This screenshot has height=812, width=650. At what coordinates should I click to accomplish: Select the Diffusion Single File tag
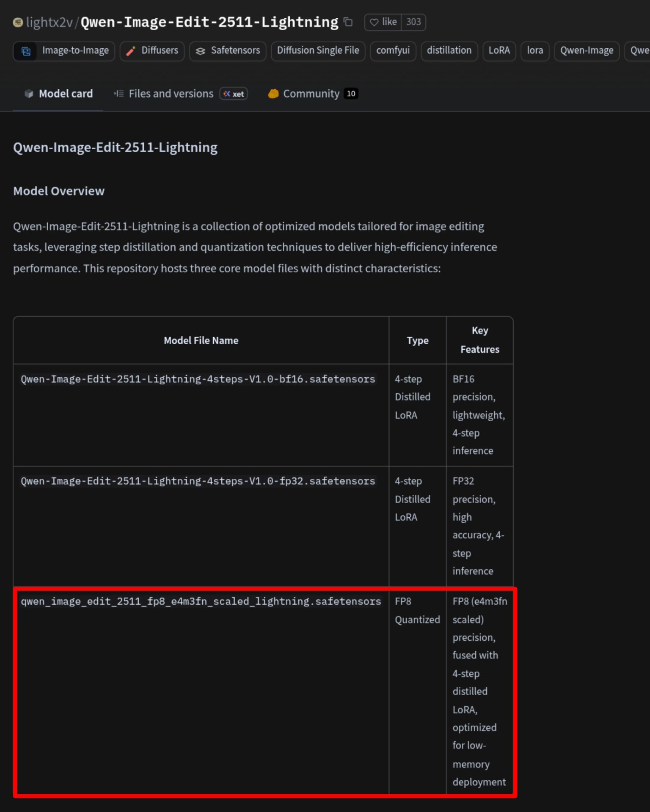318,51
